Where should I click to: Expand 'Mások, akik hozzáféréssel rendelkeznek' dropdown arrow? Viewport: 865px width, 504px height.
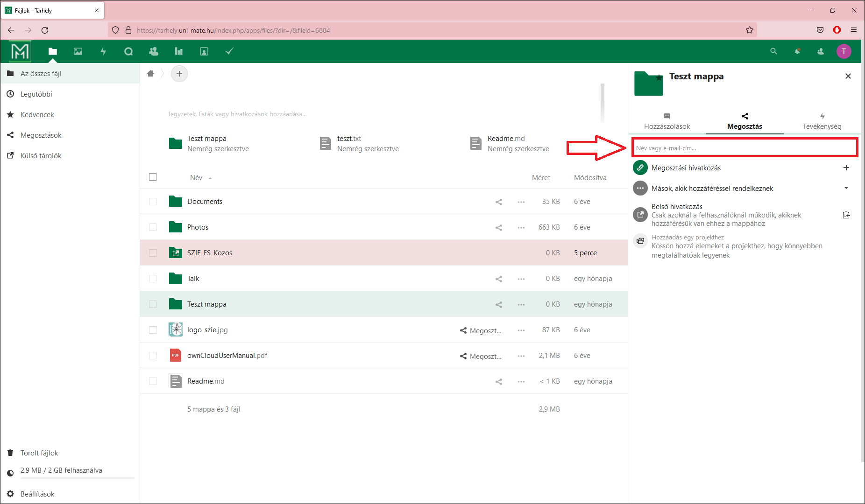[846, 189]
